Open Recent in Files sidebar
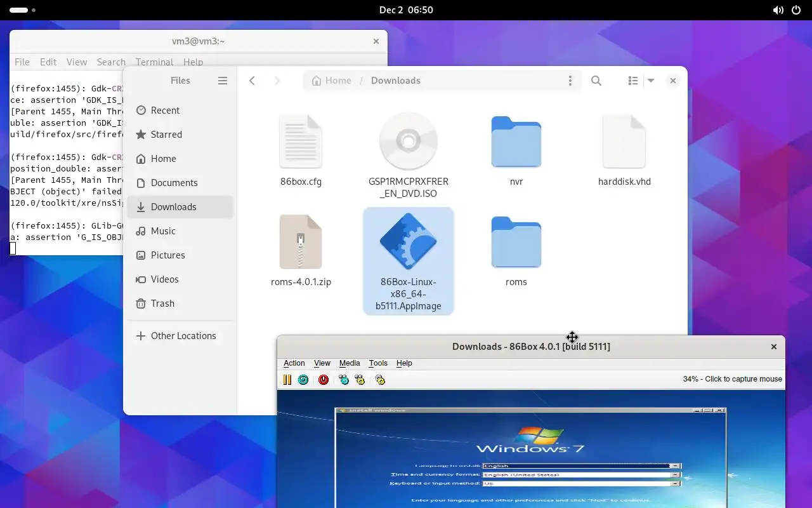The image size is (812, 508). (x=180, y=110)
